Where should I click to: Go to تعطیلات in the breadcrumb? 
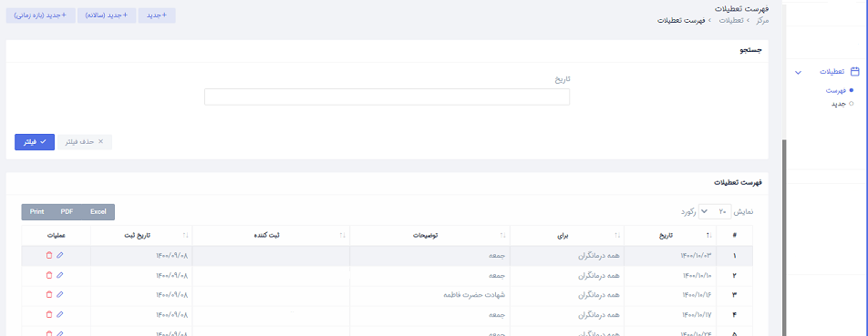(x=730, y=20)
